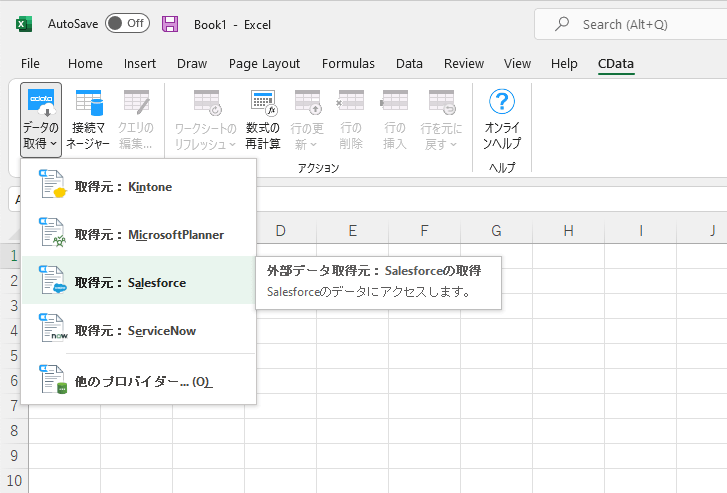Open the Page Layout tab
The width and height of the screenshot is (727, 493).
click(264, 64)
